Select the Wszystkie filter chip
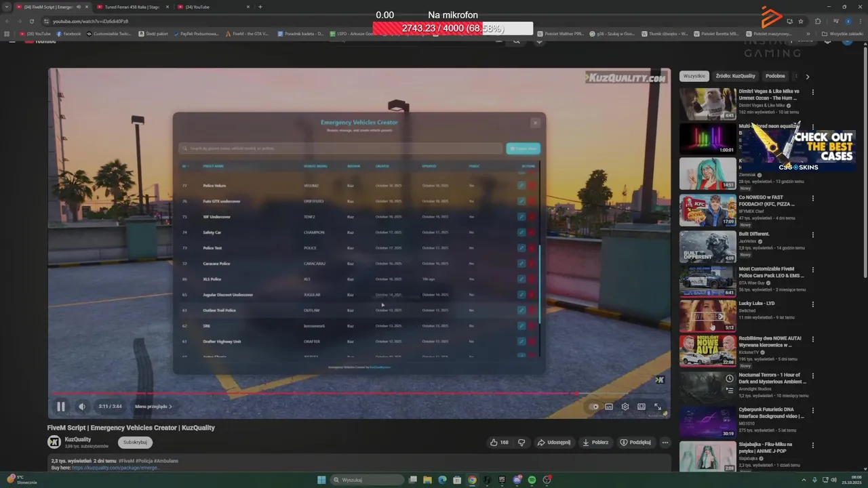 [x=694, y=77]
